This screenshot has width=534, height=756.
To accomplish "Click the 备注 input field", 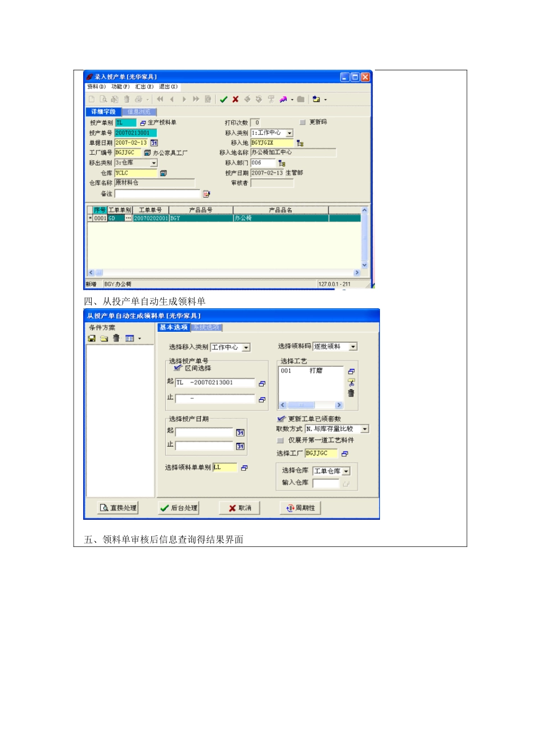I will pos(157,194).
